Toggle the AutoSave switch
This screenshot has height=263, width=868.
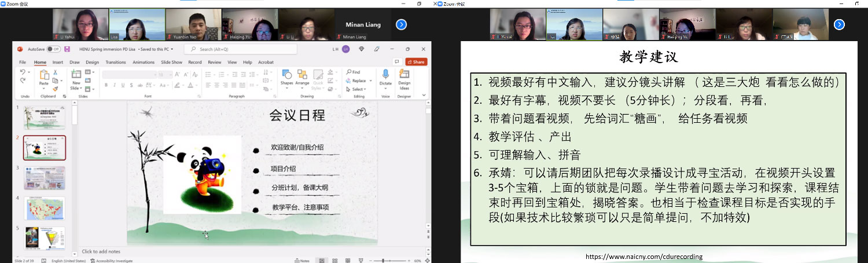pos(53,49)
